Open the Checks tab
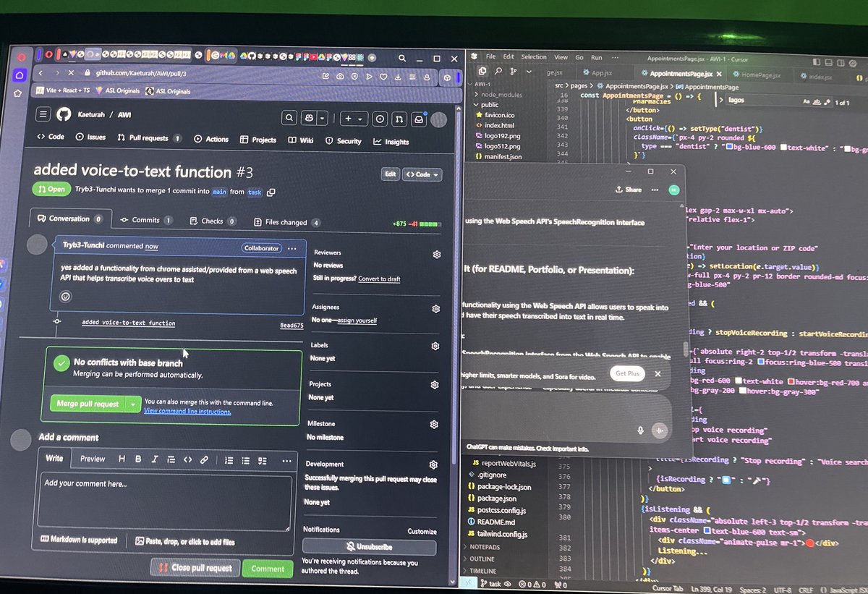The height and width of the screenshot is (594, 868). [213, 221]
